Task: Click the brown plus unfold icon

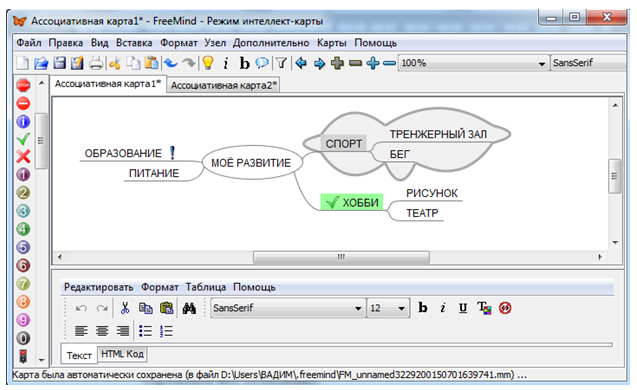Action: coord(337,63)
